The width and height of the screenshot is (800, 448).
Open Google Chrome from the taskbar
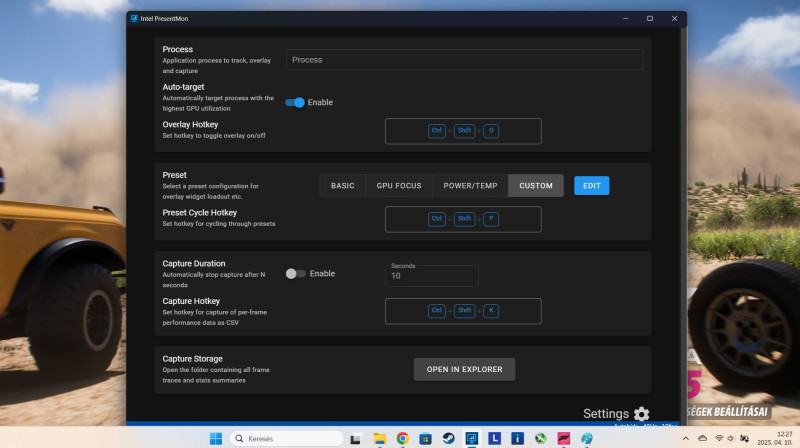point(403,438)
